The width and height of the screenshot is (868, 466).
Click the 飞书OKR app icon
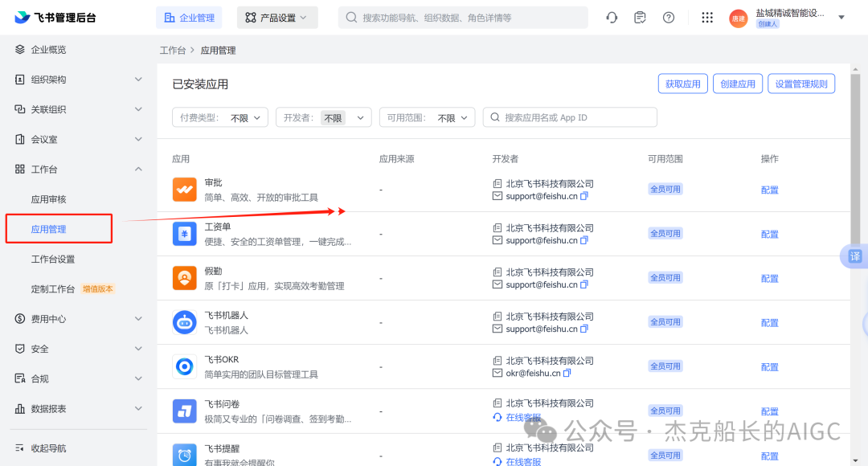click(184, 367)
